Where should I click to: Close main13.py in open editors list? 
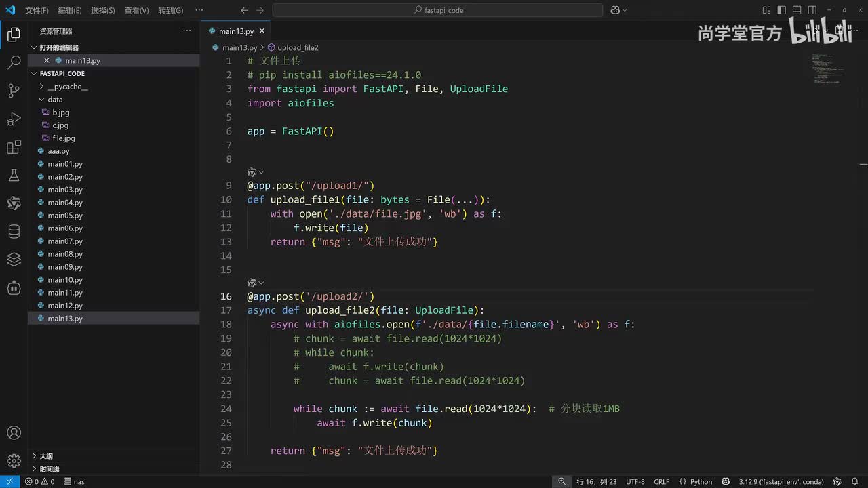click(46, 60)
